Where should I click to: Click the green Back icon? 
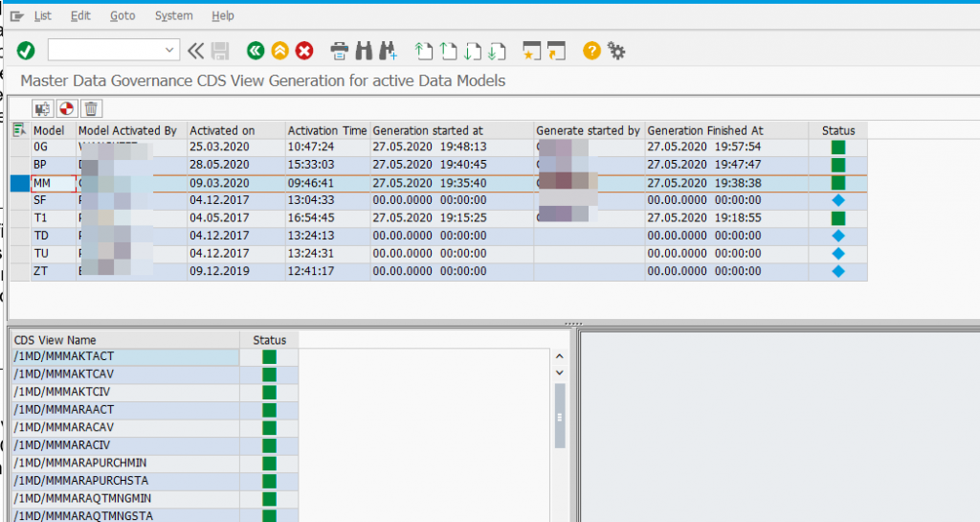(x=256, y=51)
